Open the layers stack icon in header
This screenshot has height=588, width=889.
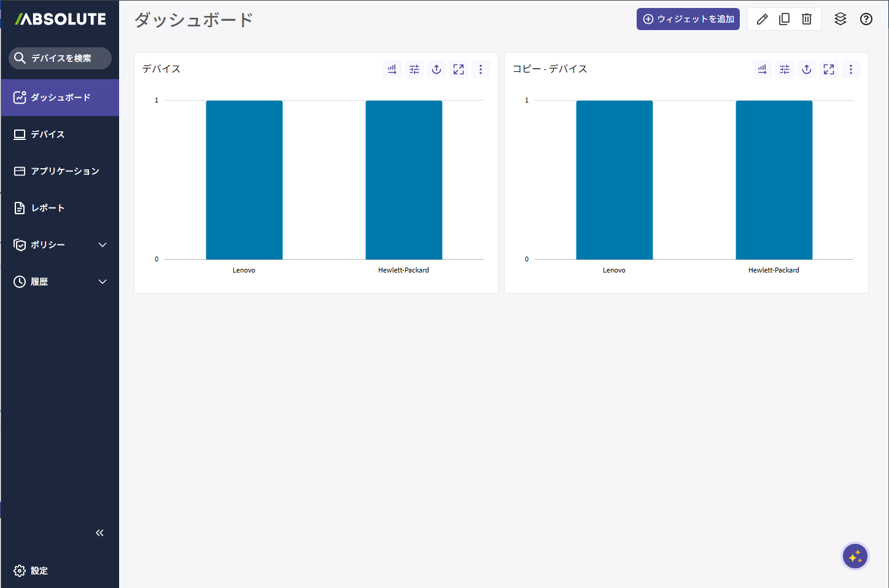coord(840,19)
